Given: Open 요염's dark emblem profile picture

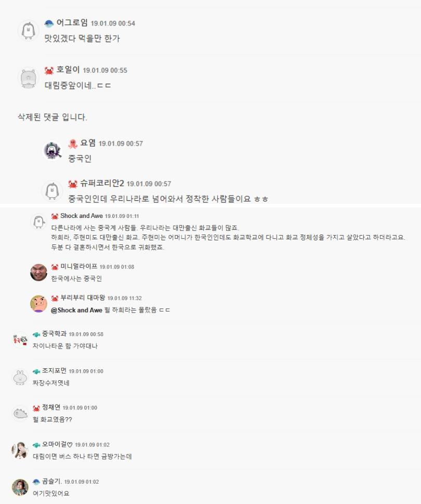Looking at the screenshot, I should (52, 150).
